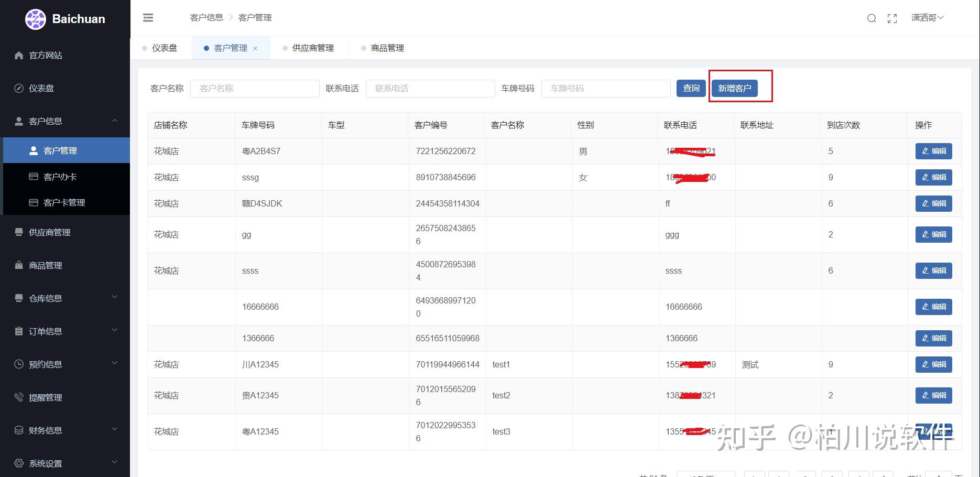
Task: Open 供应商管理 in the sidebar
Action: coord(65,232)
